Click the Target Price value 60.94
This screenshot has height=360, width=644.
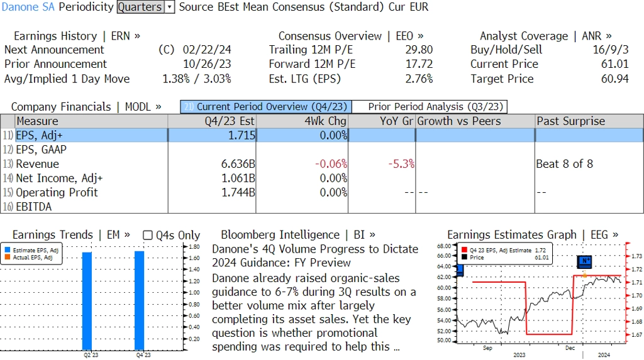point(615,79)
